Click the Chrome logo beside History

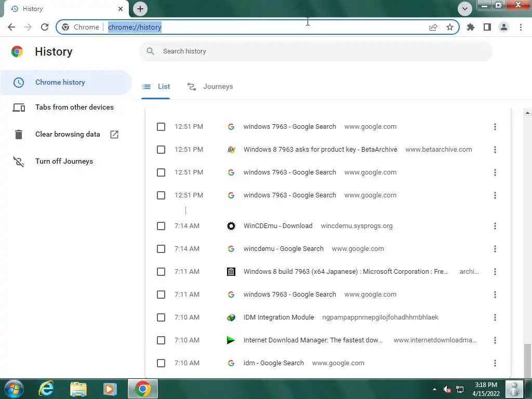point(17,51)
